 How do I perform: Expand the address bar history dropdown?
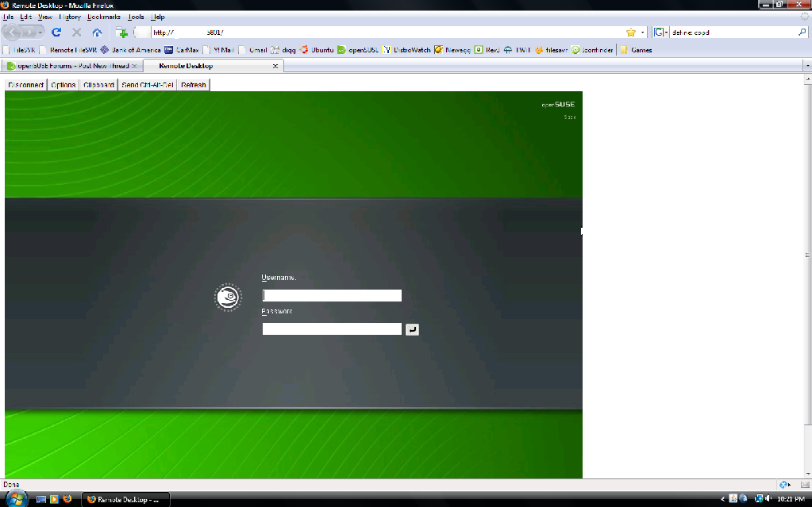(x=643, y=32)
